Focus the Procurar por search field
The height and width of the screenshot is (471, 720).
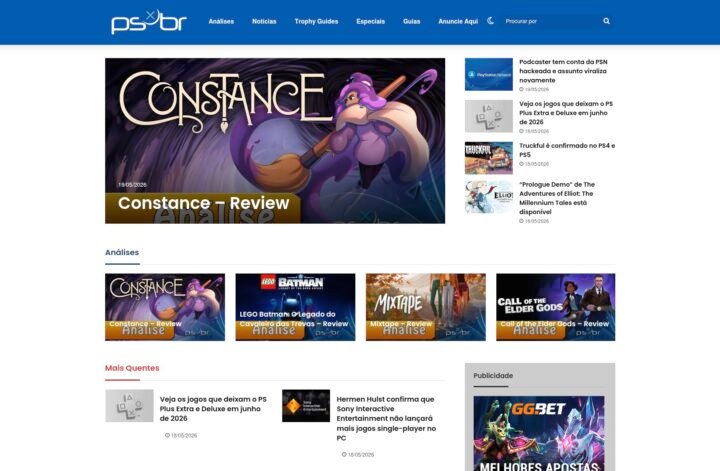[x=551, y=21]
